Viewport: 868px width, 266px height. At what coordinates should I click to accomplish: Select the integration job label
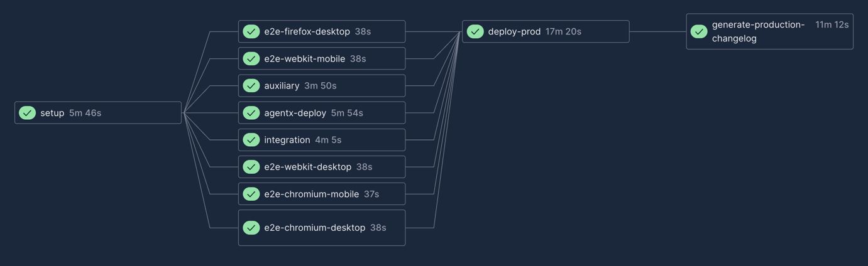287,140
